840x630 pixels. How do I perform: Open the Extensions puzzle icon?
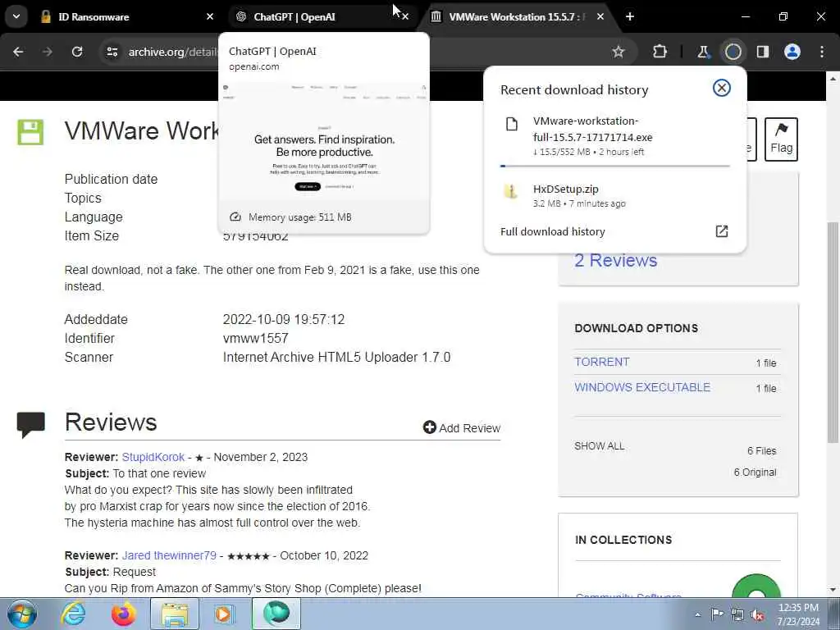click(660, 52)
